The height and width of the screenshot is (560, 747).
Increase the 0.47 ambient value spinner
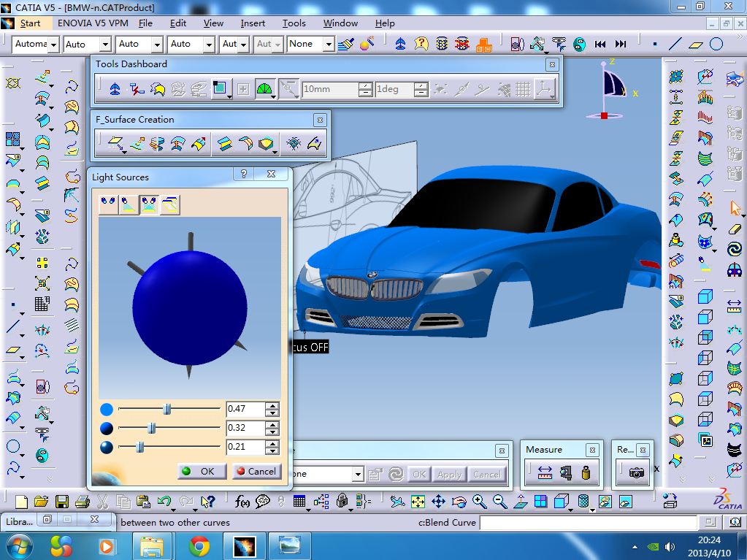[x=272, y=406]
